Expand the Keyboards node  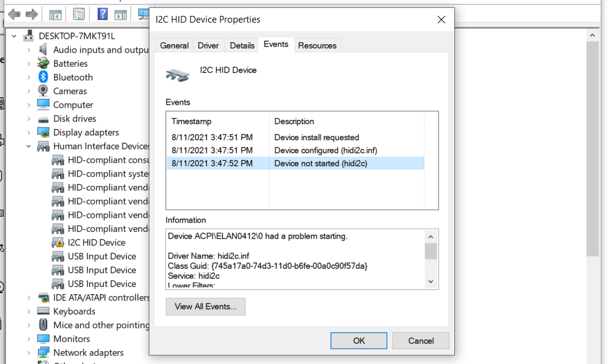pyautogui.click(x=29, y=311)
